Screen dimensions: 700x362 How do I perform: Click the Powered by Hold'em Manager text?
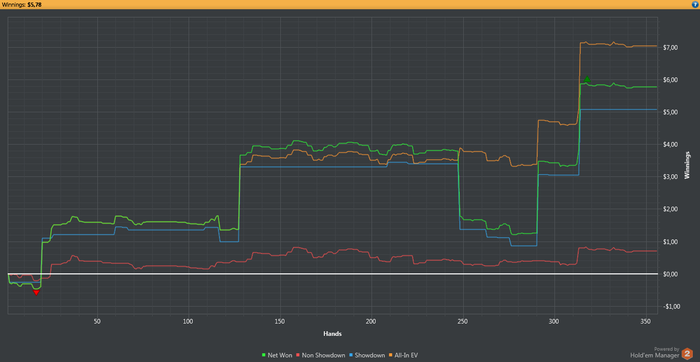click(655, 353)
